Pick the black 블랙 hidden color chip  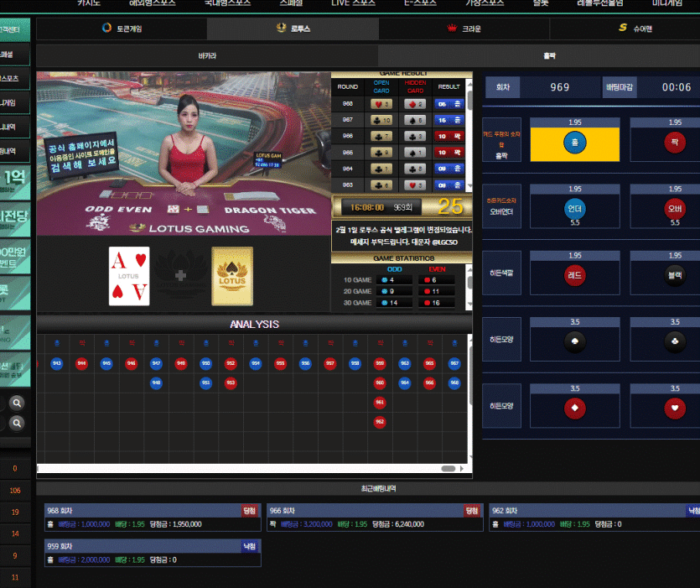point(674,275)
